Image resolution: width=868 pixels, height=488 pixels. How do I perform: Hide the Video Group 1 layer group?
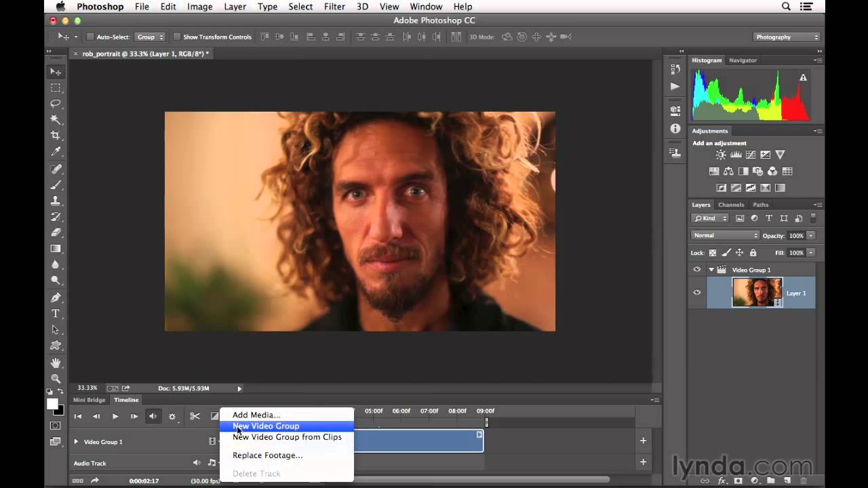pyautogui.click(x=696, y=270)
